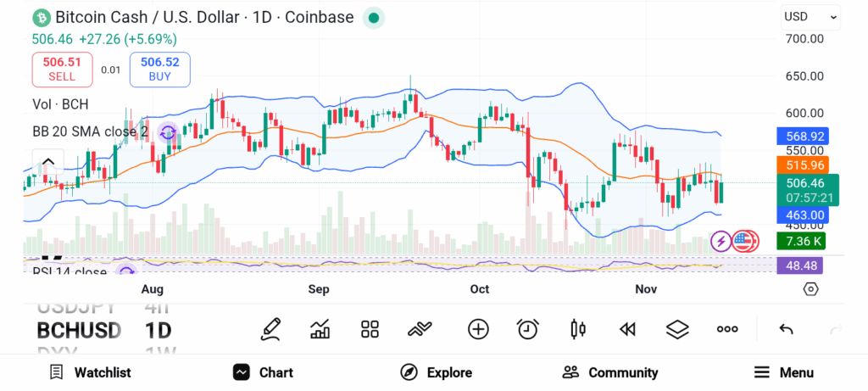The height and width of the screenshot is (391, 868).
Task: Open the drawing tools pencil icon
Action: tap(271, 329)
